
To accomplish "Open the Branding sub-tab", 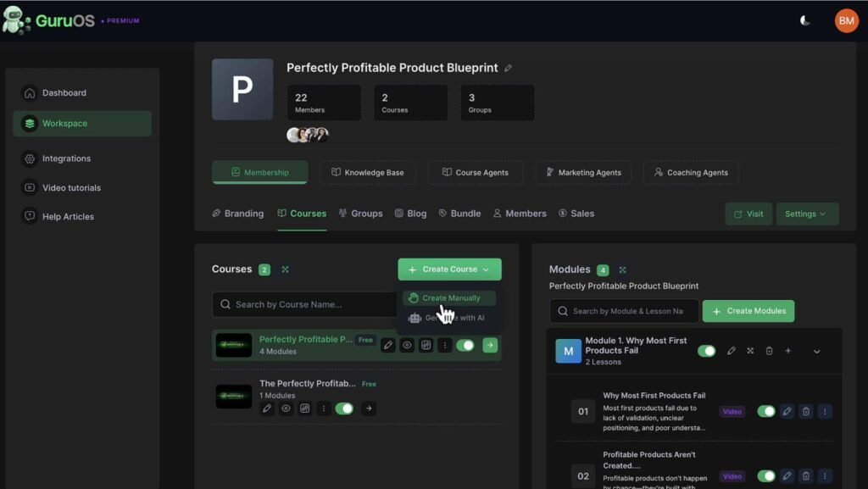I will [238, 214].
